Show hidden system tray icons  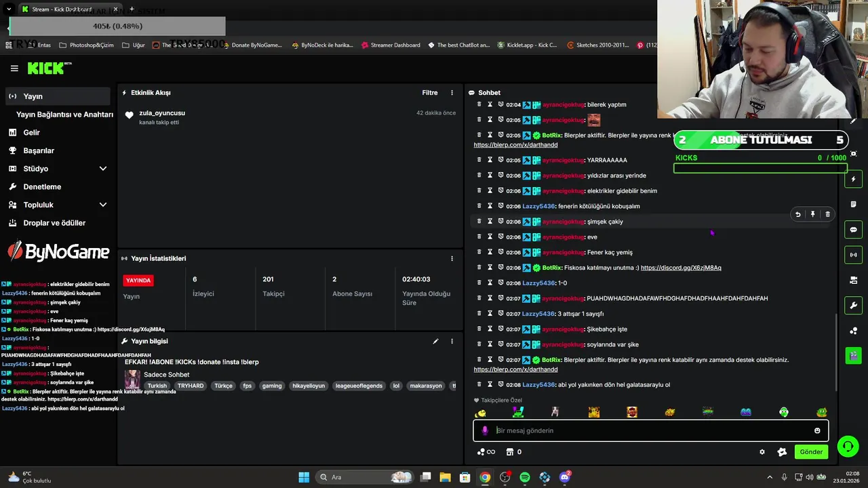[769, 477]
